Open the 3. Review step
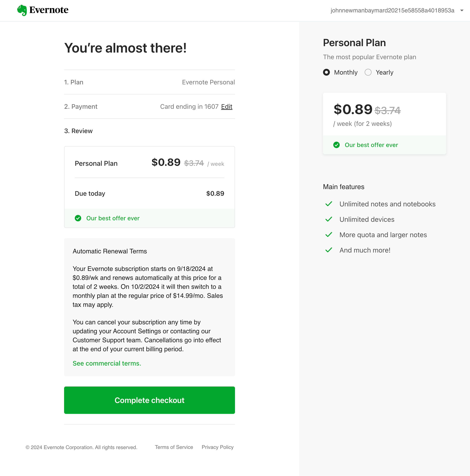470x476 pixels. (78, 131)
